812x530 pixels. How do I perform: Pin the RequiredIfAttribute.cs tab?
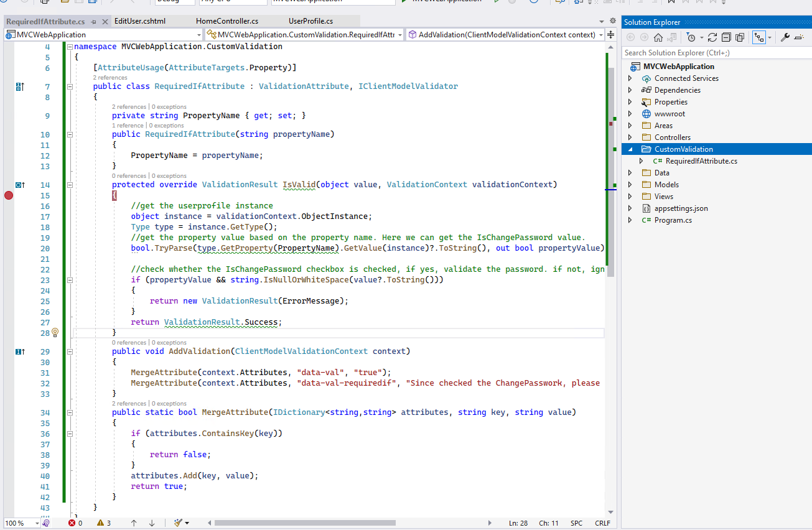[x=94, y=22]
